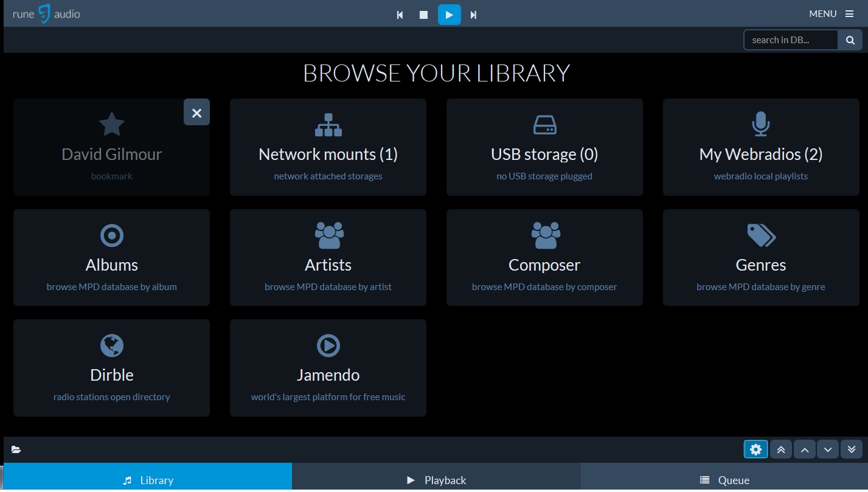Image resolution: width=868 pixels, height=492 pixels.
Task: Click the RuneAudio logo
Action: tap(46, 13)
